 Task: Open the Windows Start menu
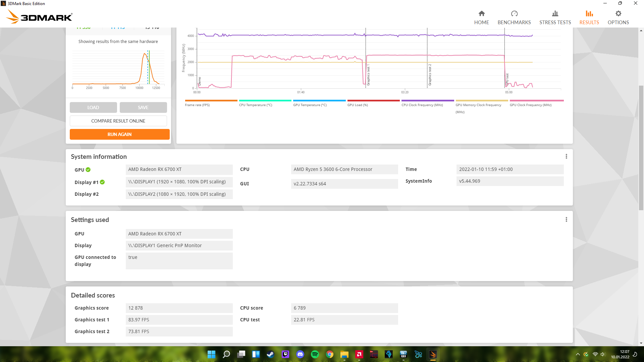(x=211, y=354)
